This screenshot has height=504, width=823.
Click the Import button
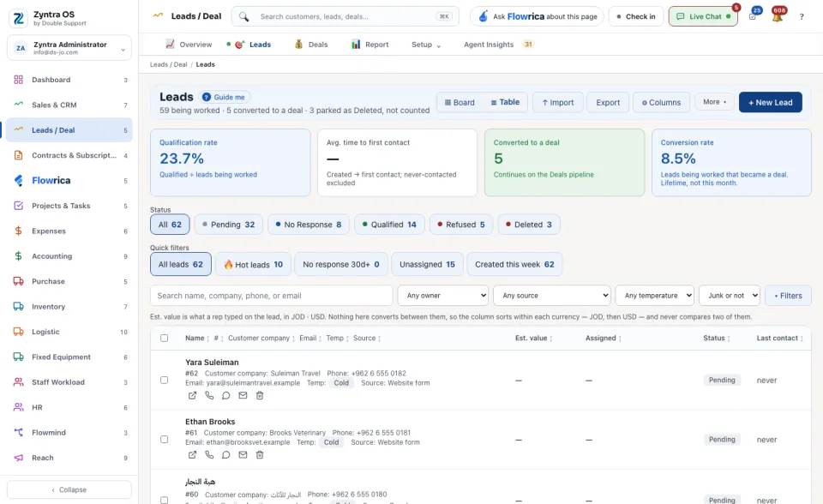tap(557, 102)
